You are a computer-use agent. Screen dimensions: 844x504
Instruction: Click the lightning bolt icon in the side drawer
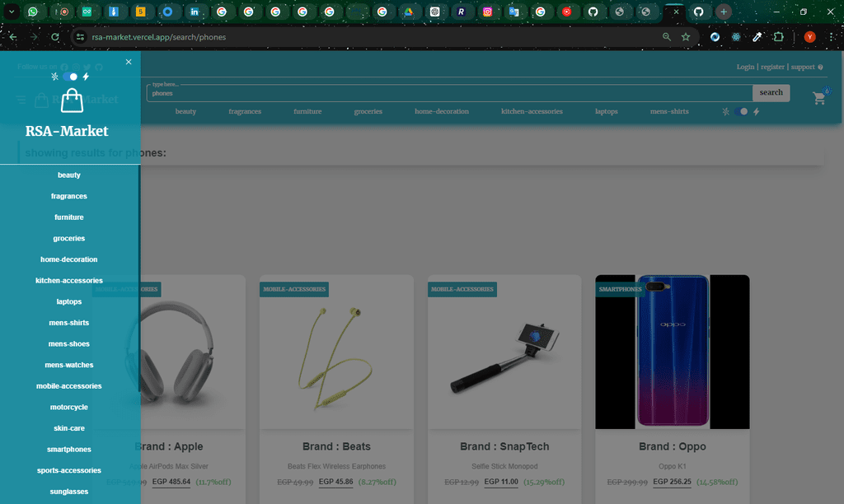[x=86, y=77]
